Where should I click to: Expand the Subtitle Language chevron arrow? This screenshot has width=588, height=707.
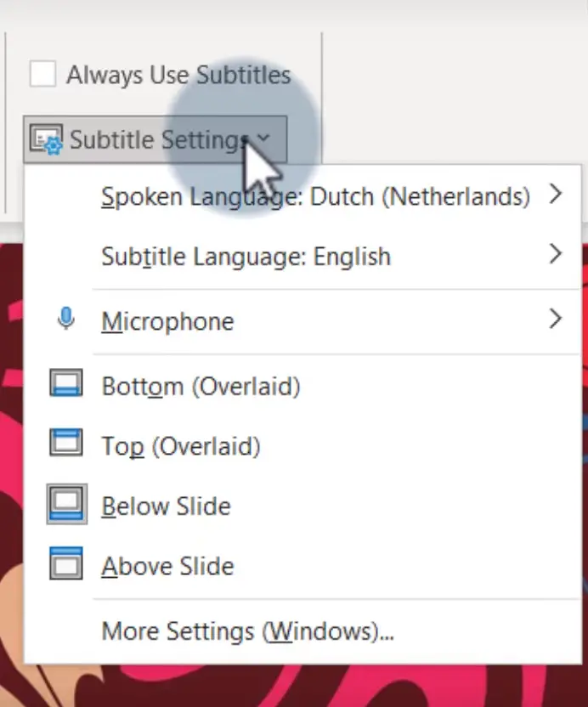click(556, 254)
